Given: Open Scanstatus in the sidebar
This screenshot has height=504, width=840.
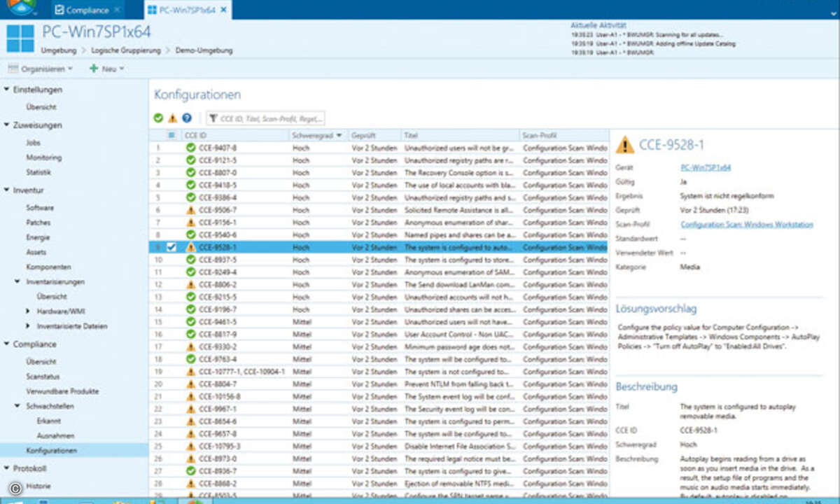Looking at the screenshot, I should (x=41, y=377).
